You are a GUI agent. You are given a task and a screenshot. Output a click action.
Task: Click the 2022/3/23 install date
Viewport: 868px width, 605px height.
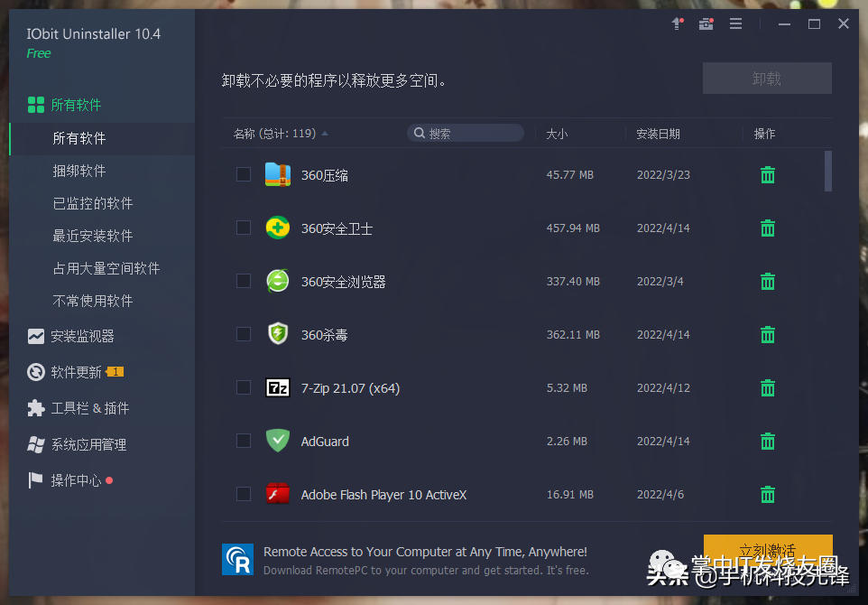point(663,175)
